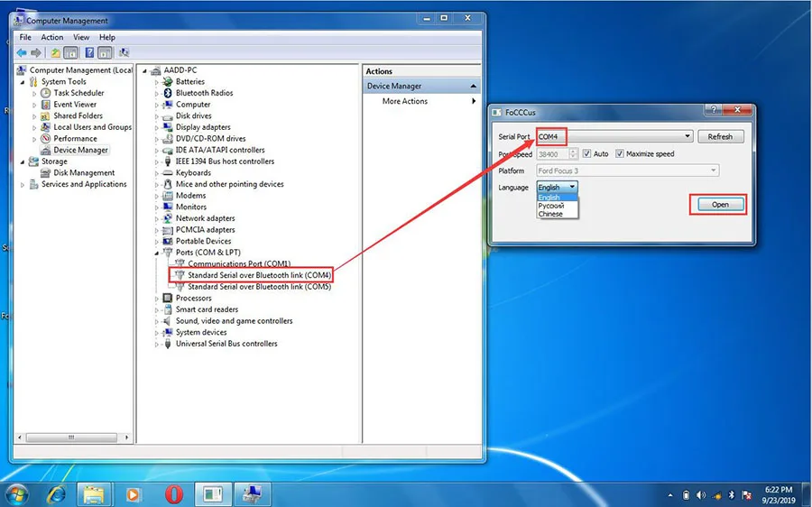The image size is (812, 507).
Task: Open the View menu
Action: pyautogui.click(x=81, y=37)
